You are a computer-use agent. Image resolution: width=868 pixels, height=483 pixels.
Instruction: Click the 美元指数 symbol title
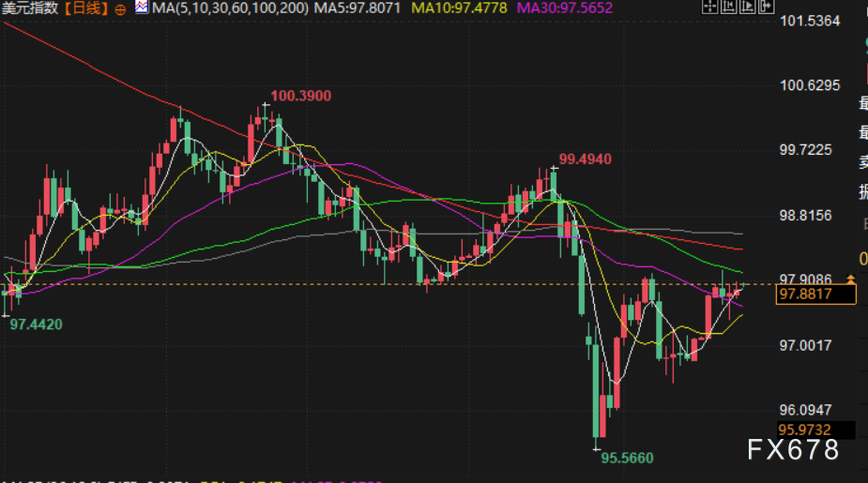coord(30,8)
